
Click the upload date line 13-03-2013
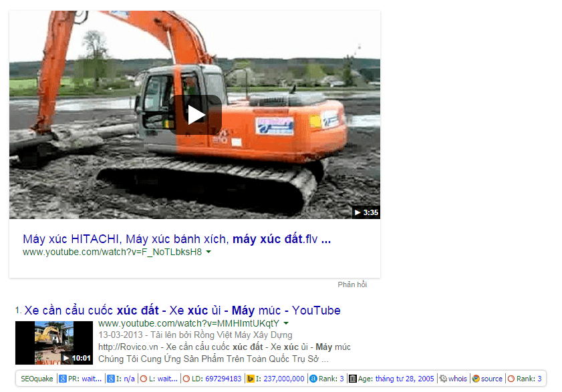(x=195, y=335)
